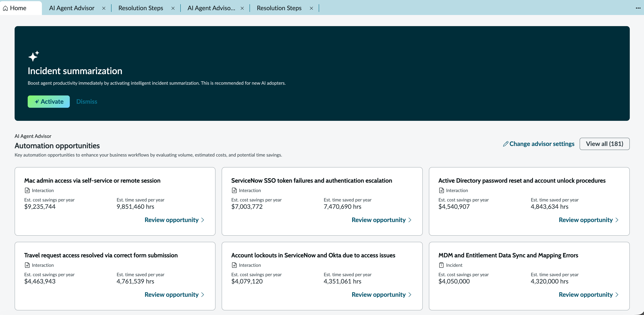This screenshot has width=644, height=315.
Task: Click Interaction document icon on Mac admin card
Action: [x=27, y=190]
